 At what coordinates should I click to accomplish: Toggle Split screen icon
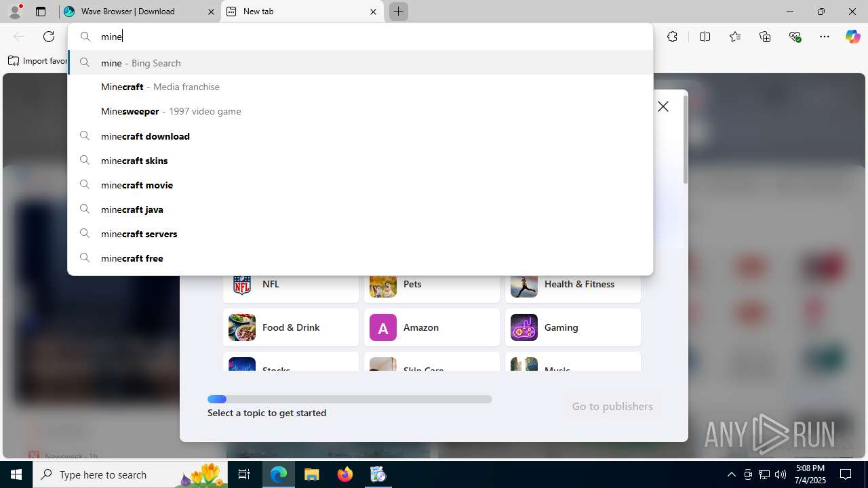705,37
